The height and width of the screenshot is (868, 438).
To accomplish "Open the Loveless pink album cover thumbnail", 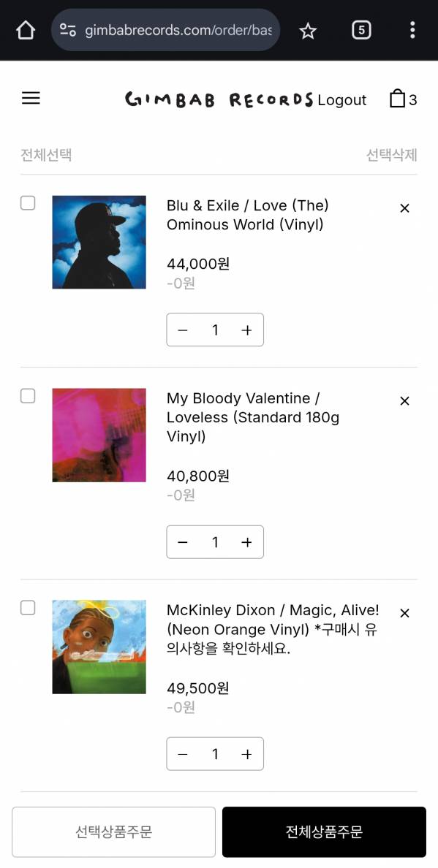I will click(99, 435).
